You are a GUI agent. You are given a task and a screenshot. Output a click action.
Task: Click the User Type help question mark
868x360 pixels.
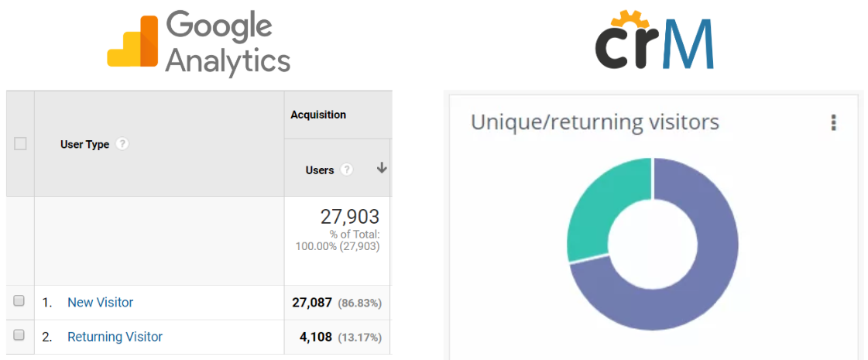[x=123, y=145]
